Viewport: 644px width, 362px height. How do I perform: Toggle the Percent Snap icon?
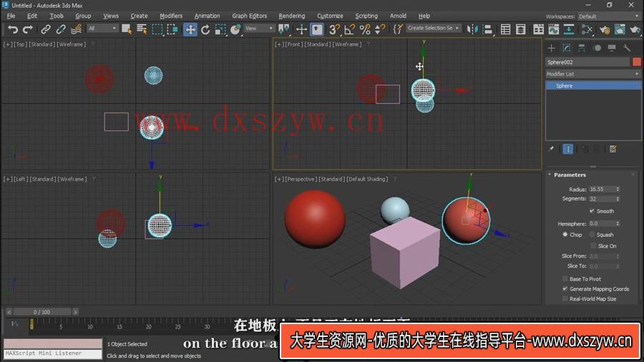[365, 29]
